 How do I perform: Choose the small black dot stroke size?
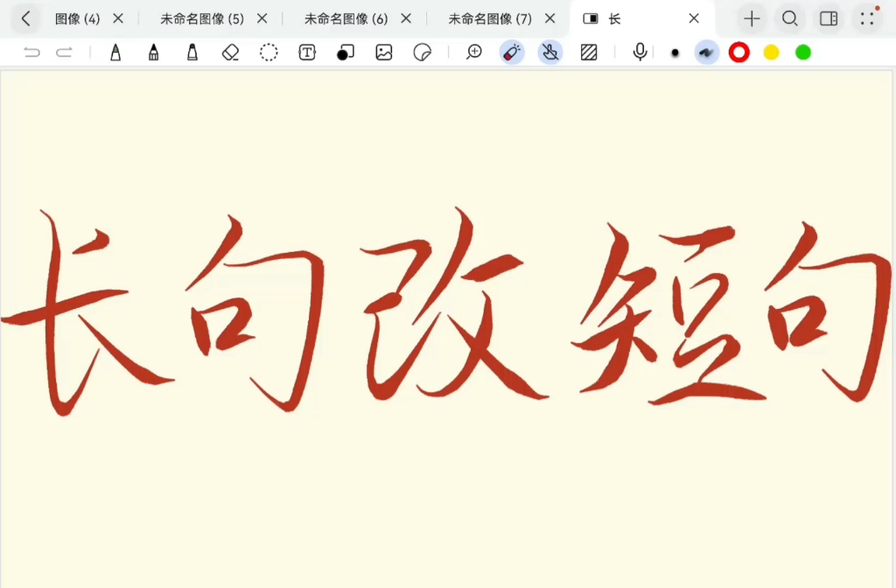675,52
